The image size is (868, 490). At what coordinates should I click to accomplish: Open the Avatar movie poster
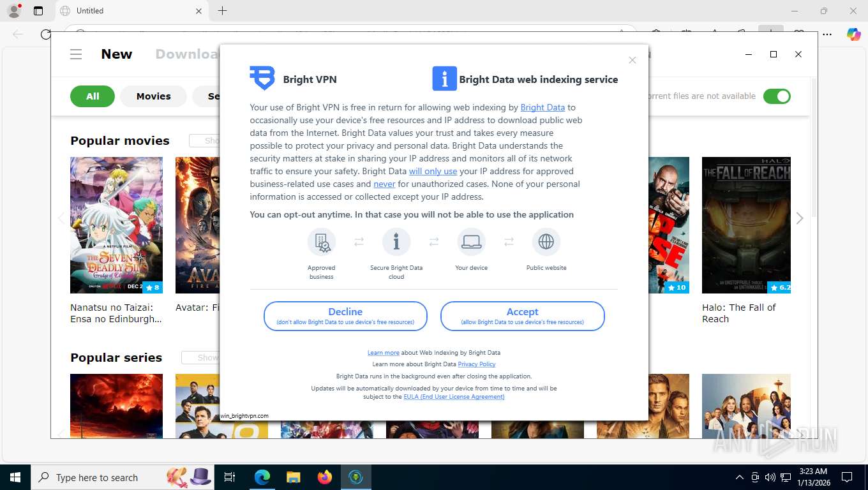pos(197,225)
